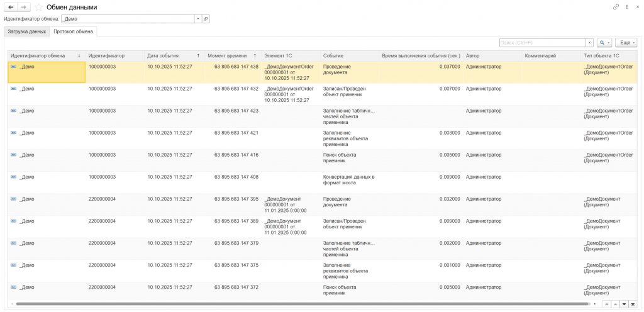Go back with the left arrow button

point(11,7)
